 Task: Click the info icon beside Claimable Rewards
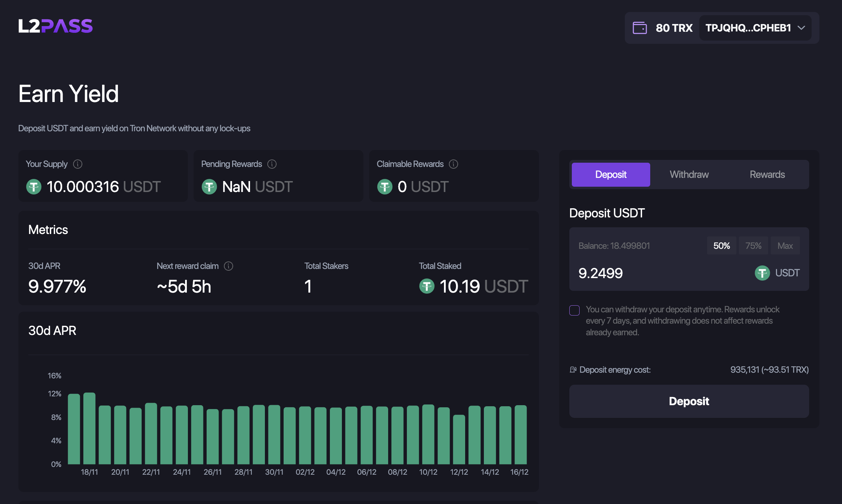[453, 164]
